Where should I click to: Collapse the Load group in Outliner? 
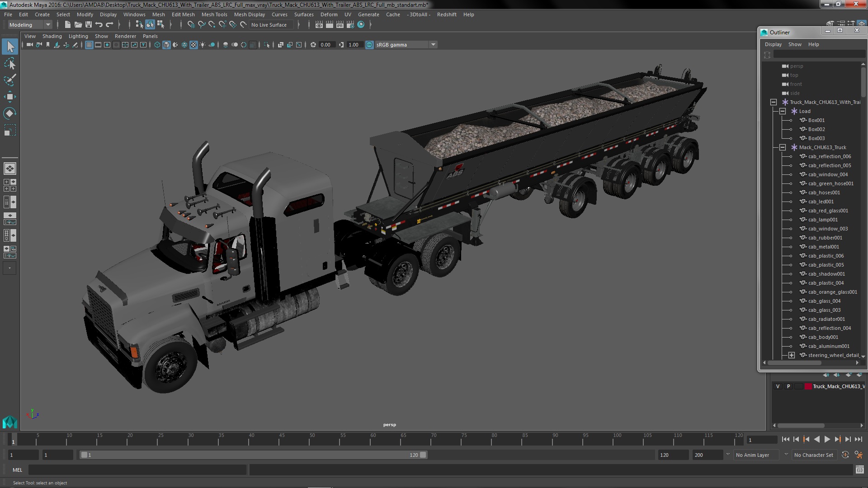783,111
